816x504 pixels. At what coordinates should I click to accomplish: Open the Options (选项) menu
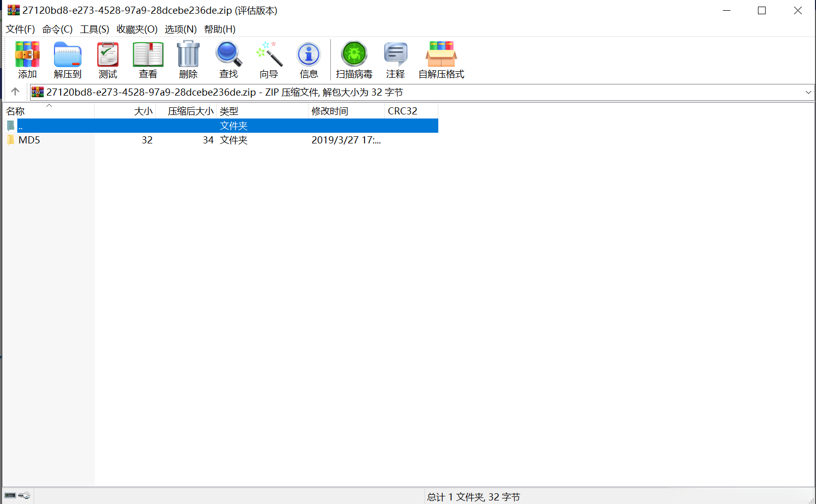(x=181, y=29)
